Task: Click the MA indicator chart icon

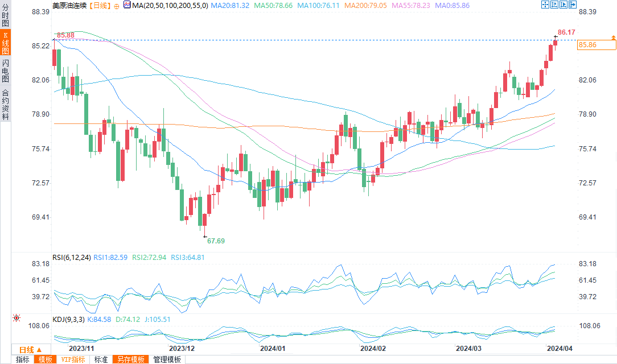Action: [127, 5]
